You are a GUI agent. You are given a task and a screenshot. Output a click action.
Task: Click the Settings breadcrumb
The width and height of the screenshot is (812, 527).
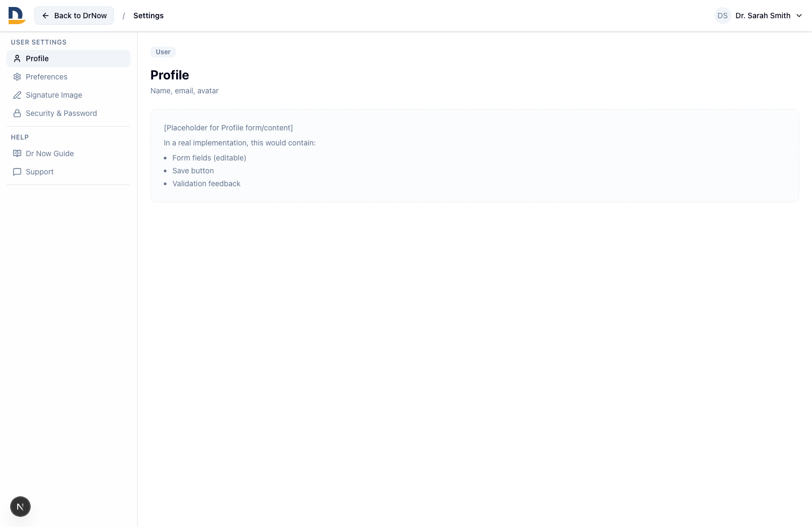pyautogui.click(x=148, y=16)
